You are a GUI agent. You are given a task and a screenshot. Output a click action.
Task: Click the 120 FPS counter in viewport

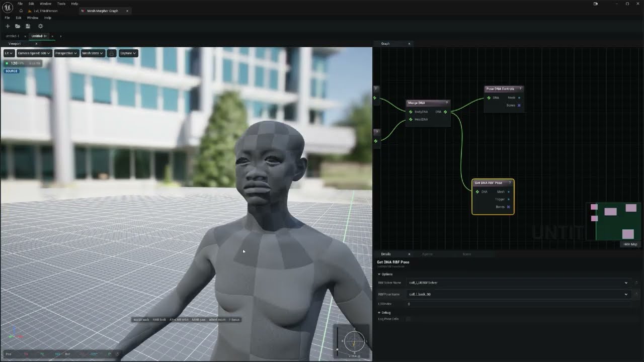[15, 63]
